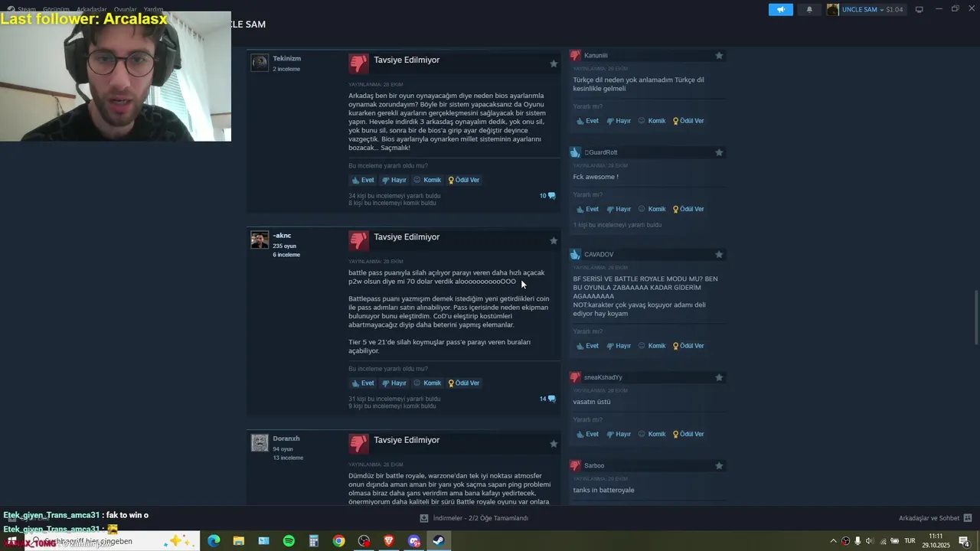Screen dimensions: 980x551
Task: Mark Tekinizm's review as Komik
Action: 427,180
